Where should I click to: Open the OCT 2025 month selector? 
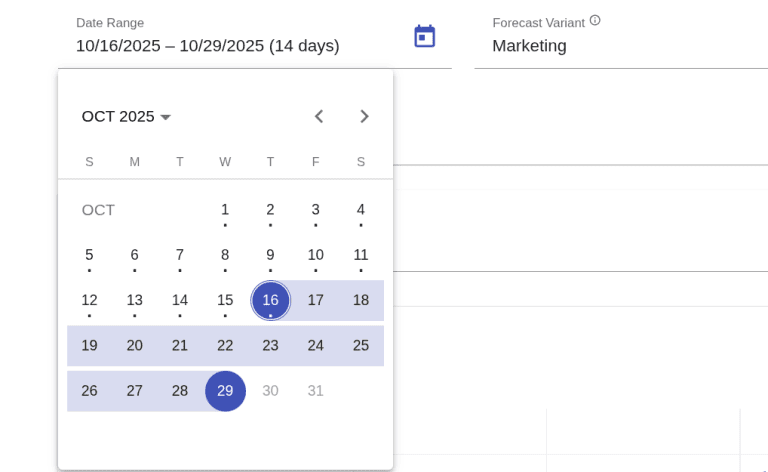coord(126,117)
